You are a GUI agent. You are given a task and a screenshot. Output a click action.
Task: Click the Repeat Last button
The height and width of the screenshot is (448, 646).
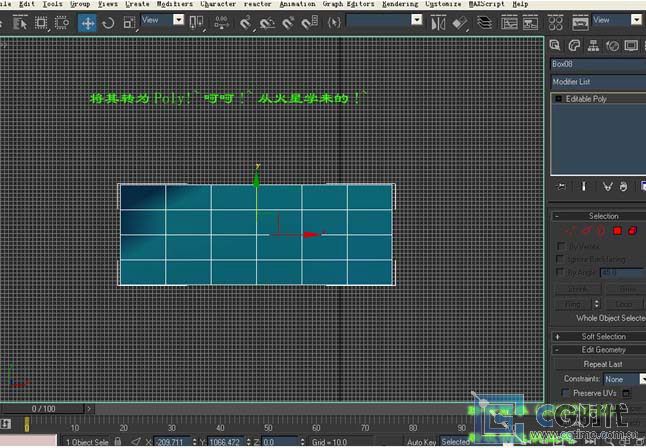602,364
